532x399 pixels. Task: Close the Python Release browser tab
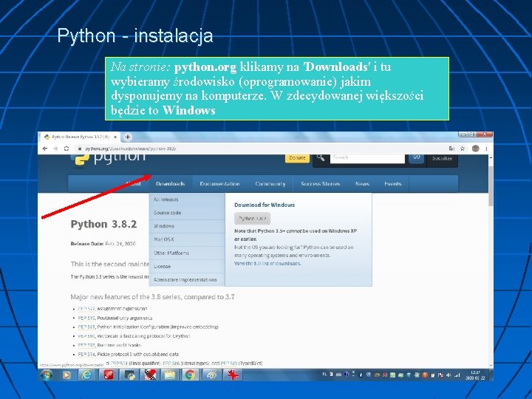coord(115,137)
